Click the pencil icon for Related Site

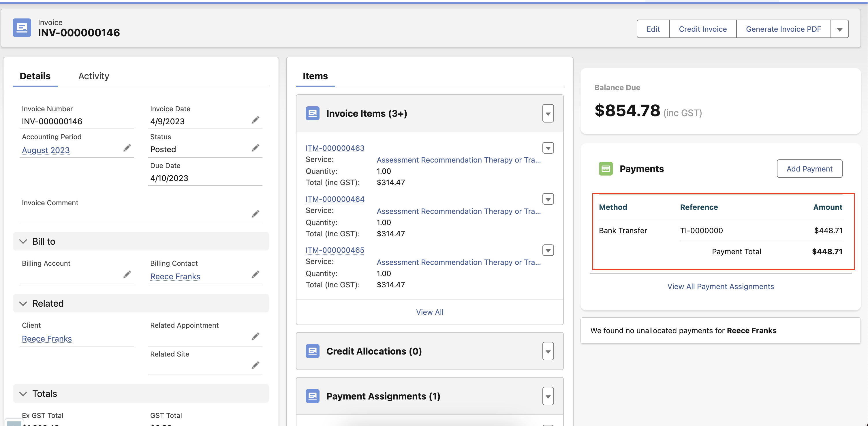click(x=255, y=365)
